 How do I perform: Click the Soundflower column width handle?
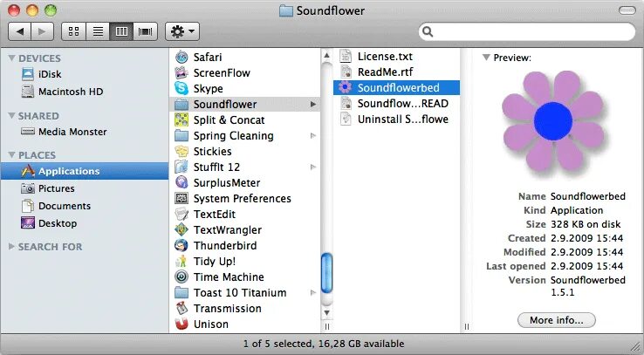tap(467, 327)
